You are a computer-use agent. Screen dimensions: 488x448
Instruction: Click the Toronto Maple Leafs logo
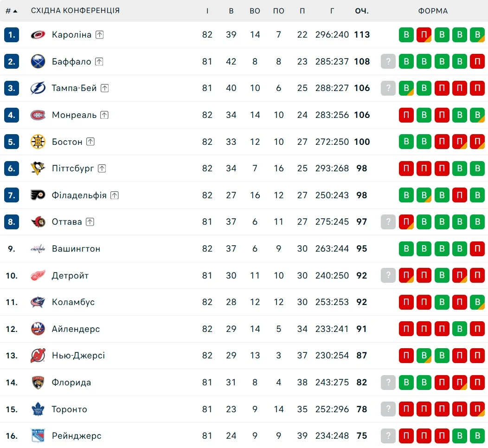click(38, 409)
